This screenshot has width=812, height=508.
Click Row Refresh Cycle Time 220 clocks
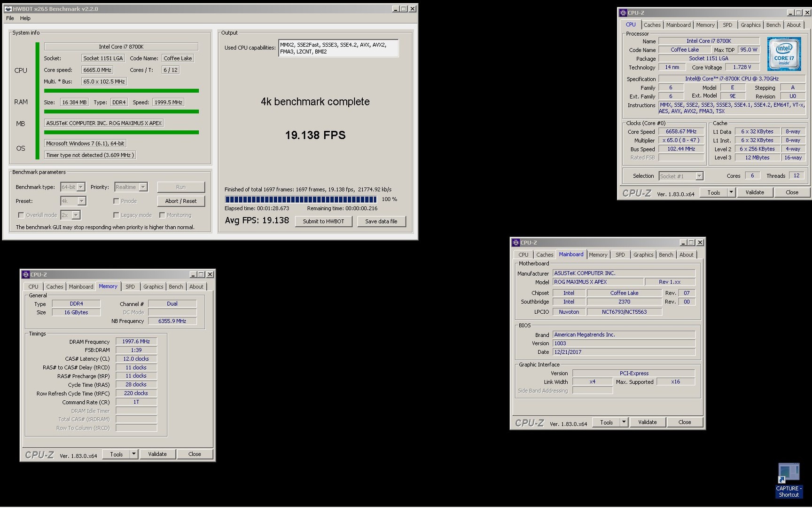pyautogui.click(x=136, y=394)
